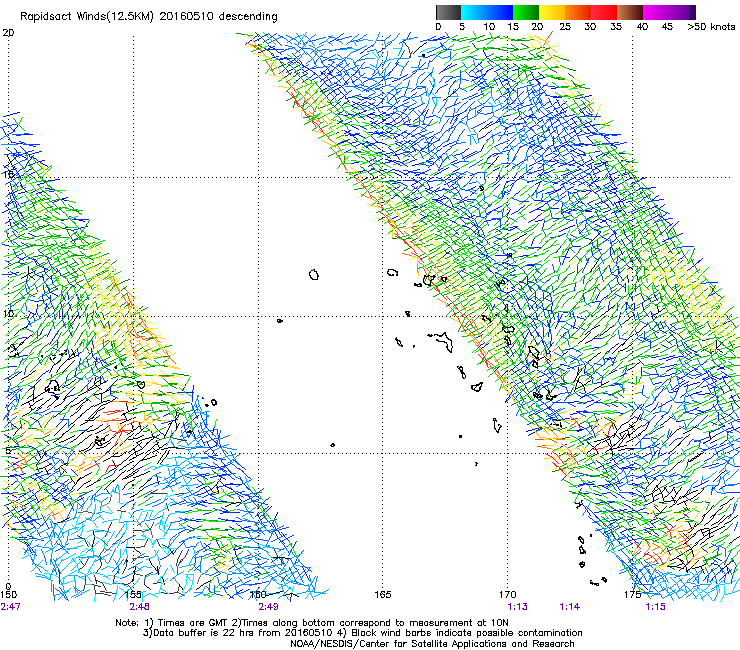Image resolution: width=740 pixels, height=650 pixels.
Task: Click the note line 'Data buffer is 22 hrs'
Action: (362, 633)
